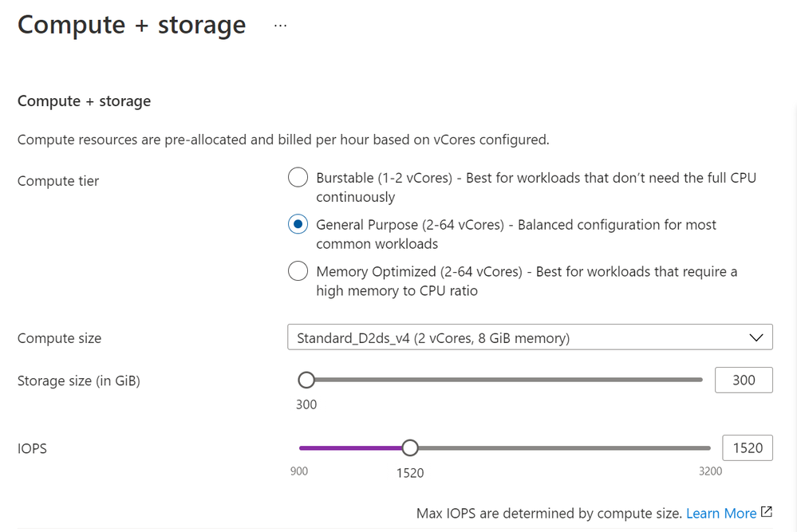797x532 pixels.
Task: Click the Compute + storage page heading
Action: tap(131, 25)
